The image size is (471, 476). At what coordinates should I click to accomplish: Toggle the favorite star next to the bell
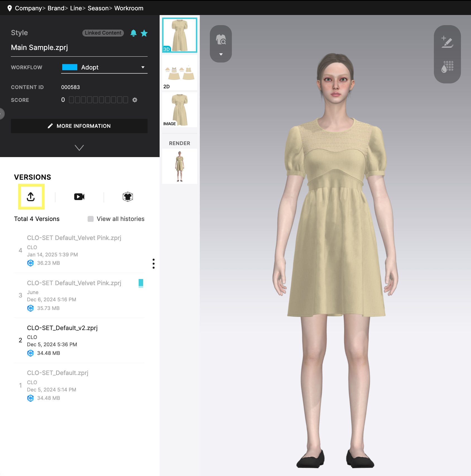point(144,33)
